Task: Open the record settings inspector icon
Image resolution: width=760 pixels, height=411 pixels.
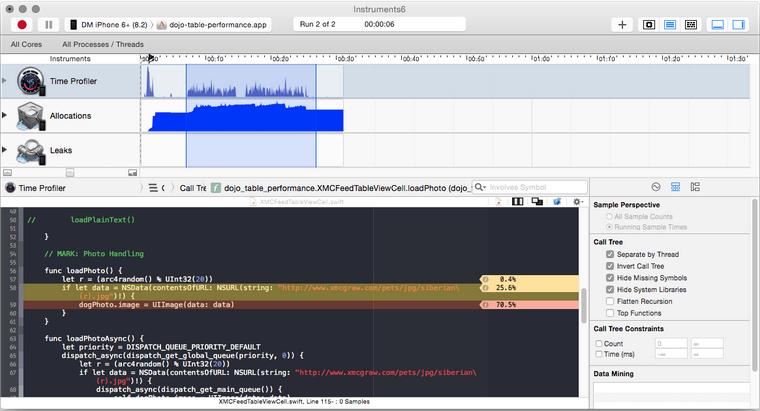Action: point(656,187)
